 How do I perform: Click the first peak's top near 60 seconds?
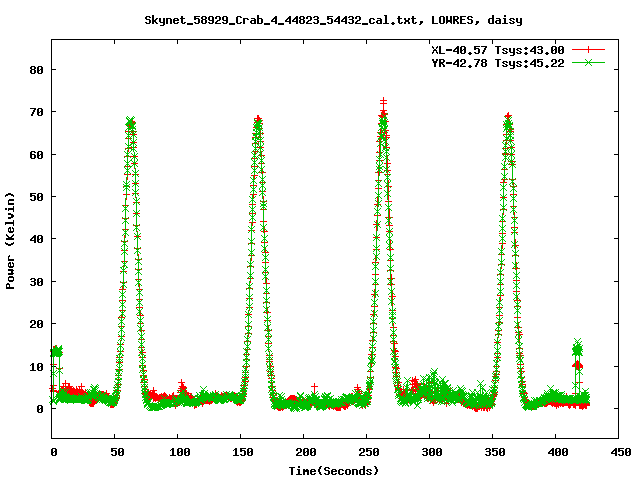pos(131,122)
